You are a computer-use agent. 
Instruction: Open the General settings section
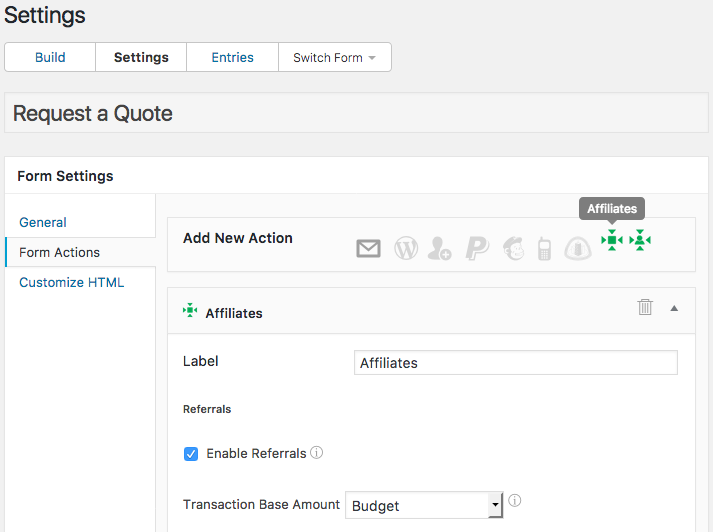click(43, 222)
